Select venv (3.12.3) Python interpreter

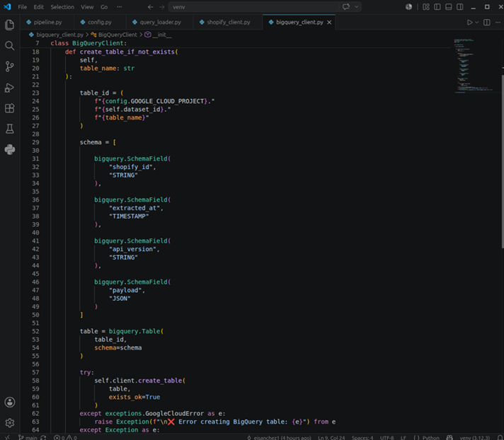pos(476,437)
